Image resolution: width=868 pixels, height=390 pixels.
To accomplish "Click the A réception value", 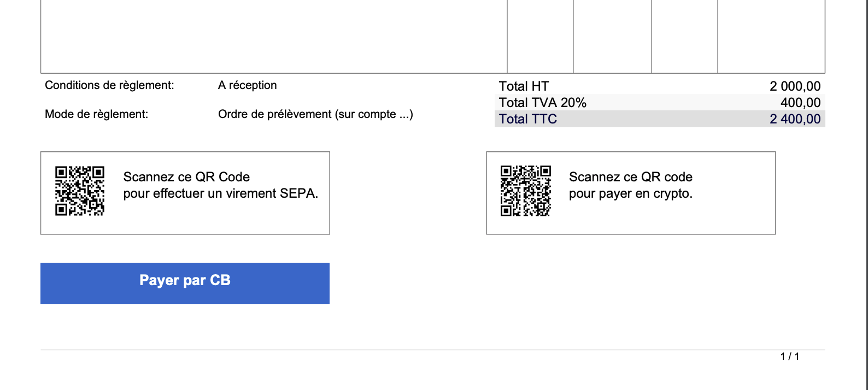I will pyautogui.click(x=248, y=85).
